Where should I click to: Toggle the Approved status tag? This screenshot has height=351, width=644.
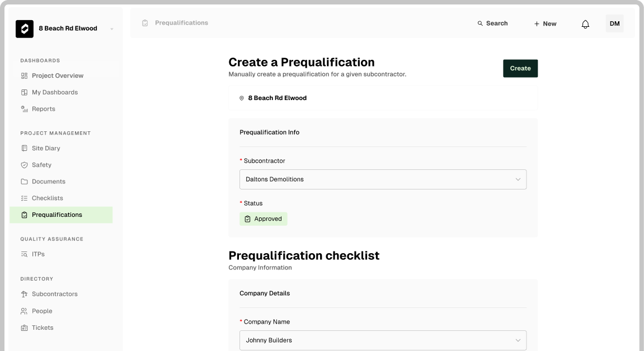(x=264, y=219)
